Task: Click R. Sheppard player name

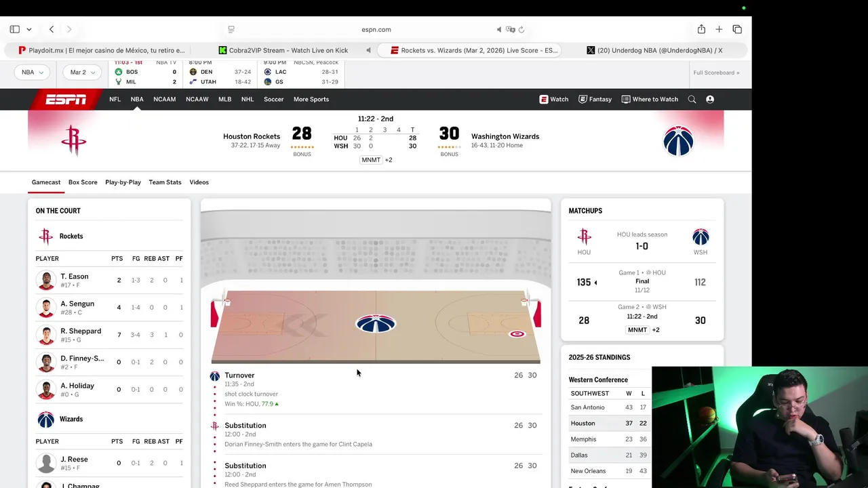Action: (x=81, y=331)
